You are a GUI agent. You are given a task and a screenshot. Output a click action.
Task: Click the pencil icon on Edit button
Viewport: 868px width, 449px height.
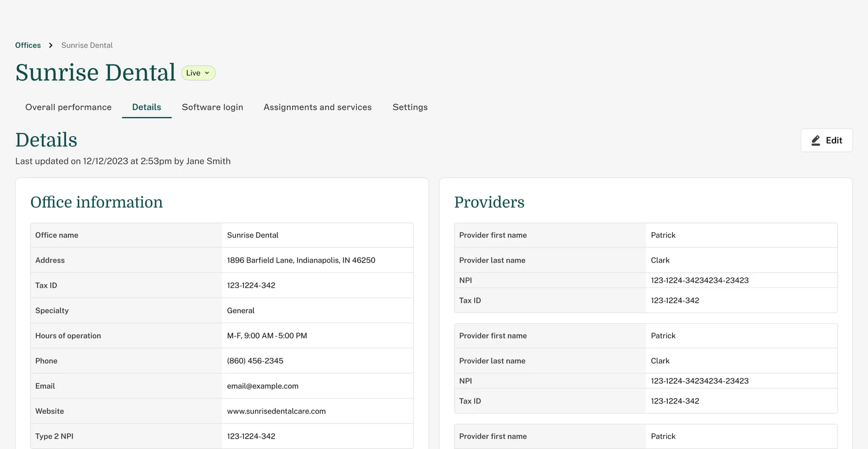click(815, 140)
